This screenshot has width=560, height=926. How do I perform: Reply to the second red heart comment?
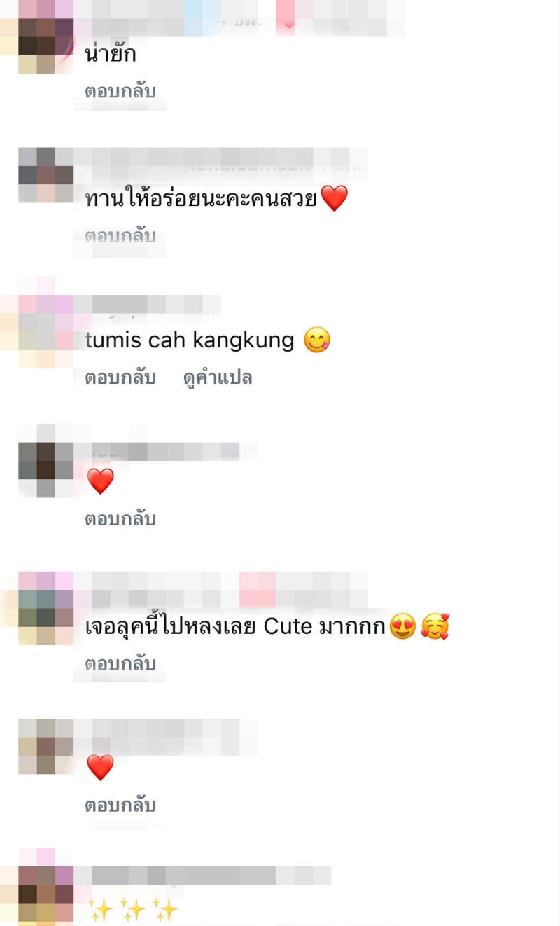pyautogui.click(x=120, y=805)
